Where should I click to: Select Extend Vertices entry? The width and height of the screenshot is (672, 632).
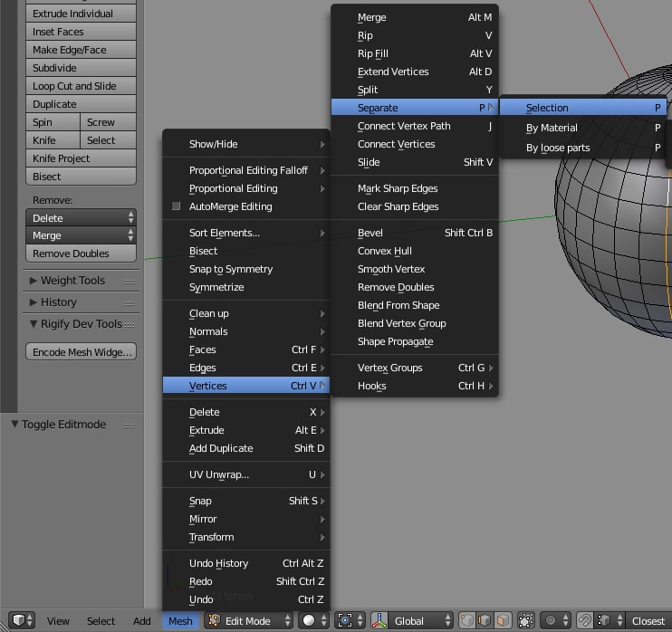click(415, 72)
